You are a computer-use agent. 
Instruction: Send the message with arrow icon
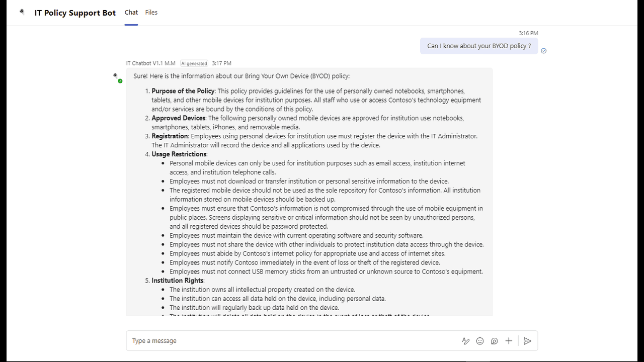coord(527,341)
